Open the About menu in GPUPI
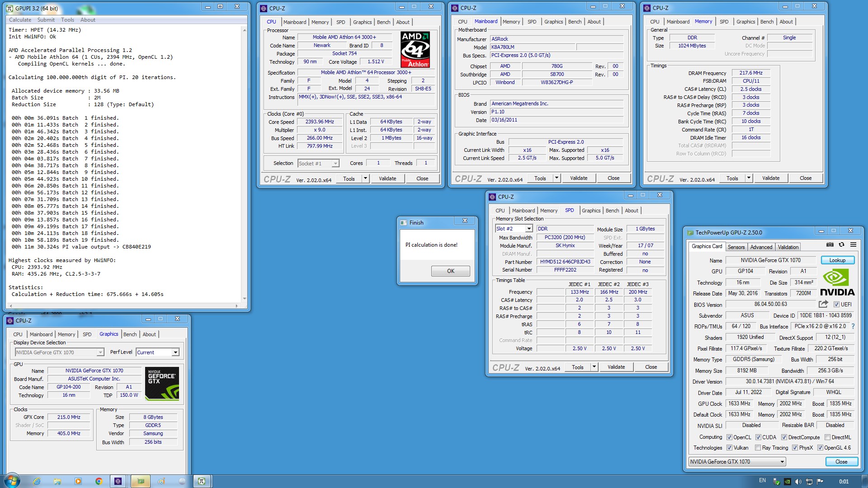The height and width of the screenshot is (488, 868). [88, 20]
